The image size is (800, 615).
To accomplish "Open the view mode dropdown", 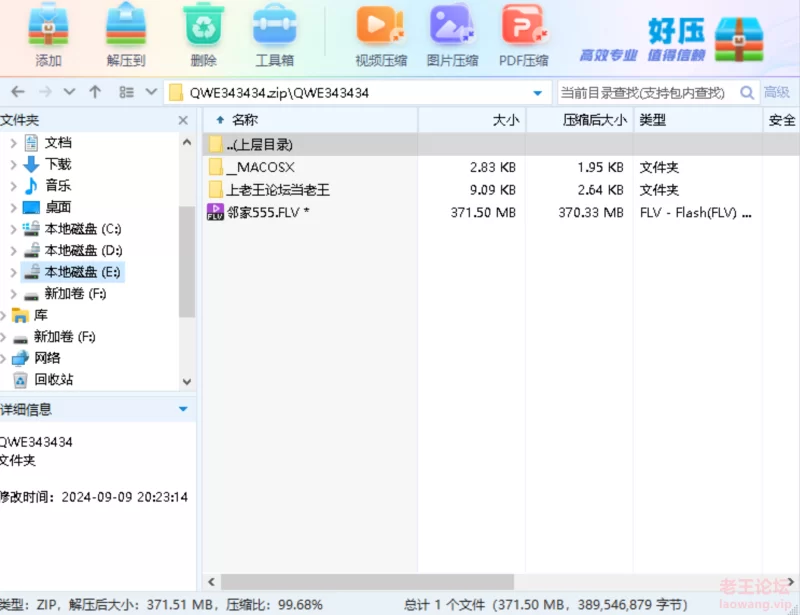I will [x=152, y=92].
